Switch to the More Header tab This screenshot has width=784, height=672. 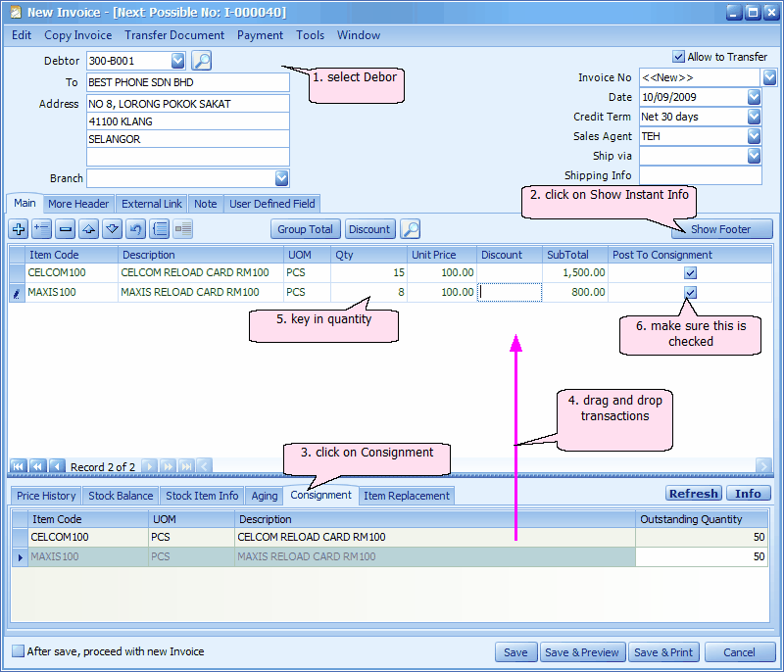pyautogui.click(x=78, y=204)
